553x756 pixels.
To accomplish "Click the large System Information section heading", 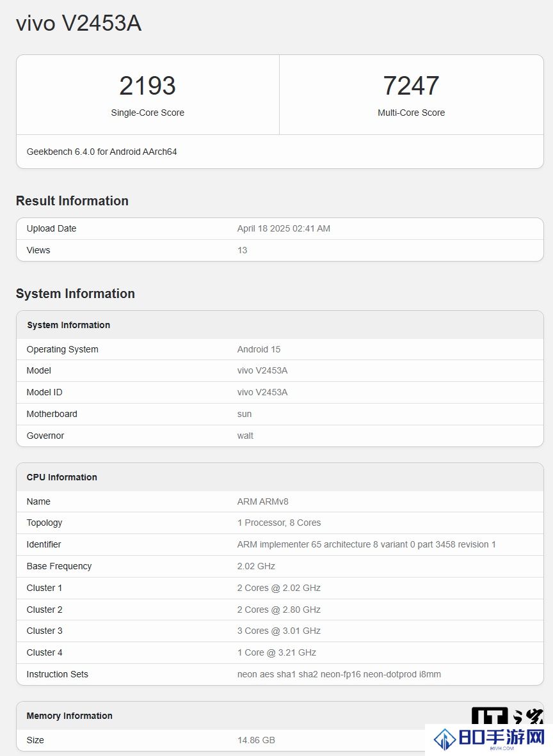I will point(76,294).
